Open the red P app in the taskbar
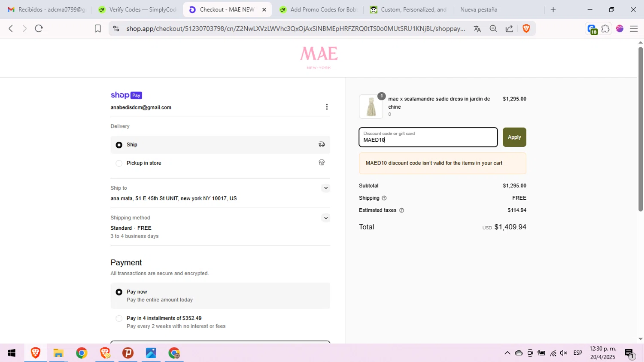Screen dimensions: 644x362 tap(128, 353)
